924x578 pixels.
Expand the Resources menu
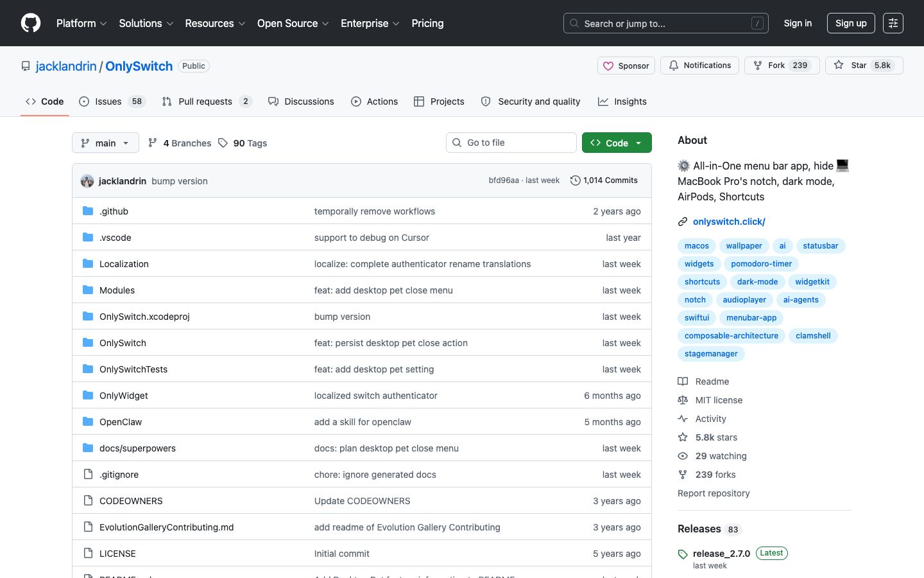215,23
